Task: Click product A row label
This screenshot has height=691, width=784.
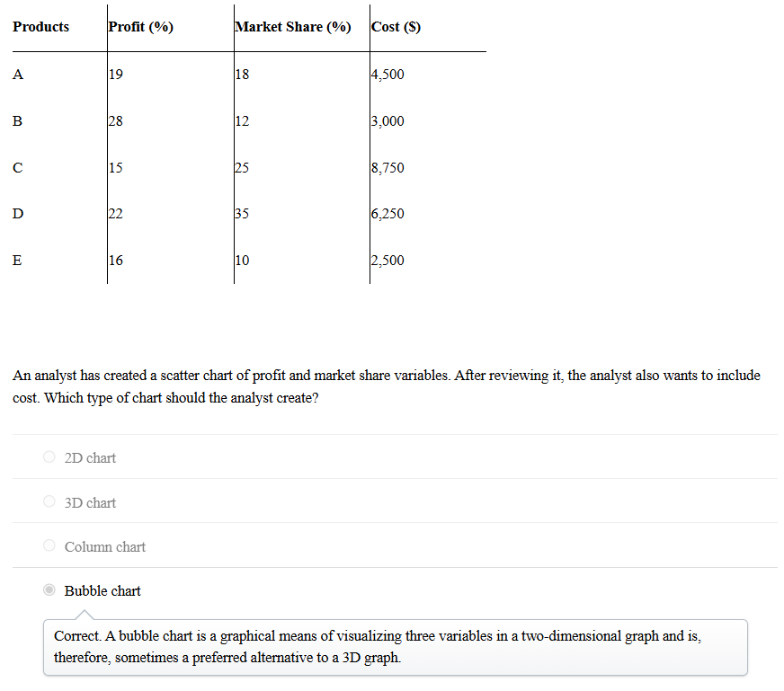Action: pyautogui.click(x=18, y=75)
